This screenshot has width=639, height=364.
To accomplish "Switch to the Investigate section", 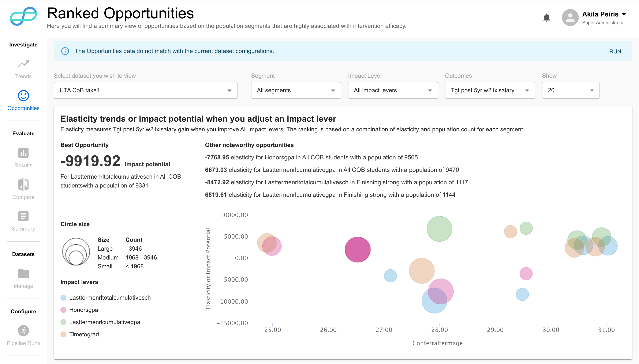I will tap(23, 45).
